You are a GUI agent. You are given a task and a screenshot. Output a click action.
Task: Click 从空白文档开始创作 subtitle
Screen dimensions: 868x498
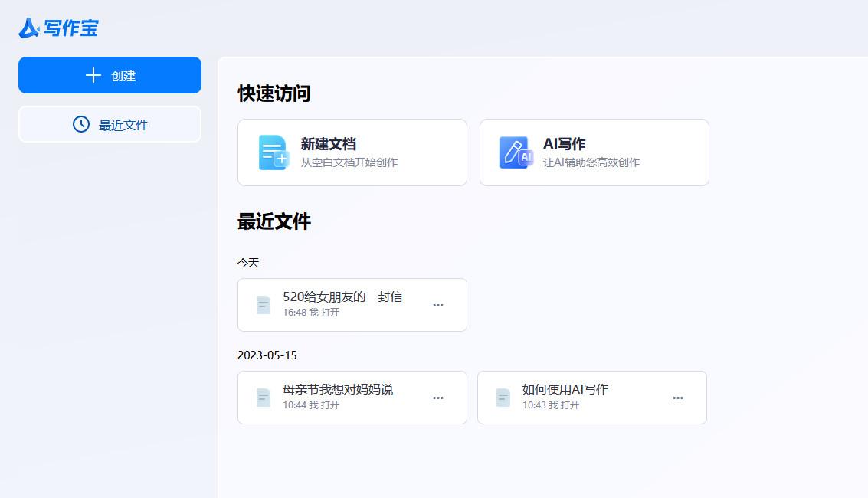click(349, 162)
